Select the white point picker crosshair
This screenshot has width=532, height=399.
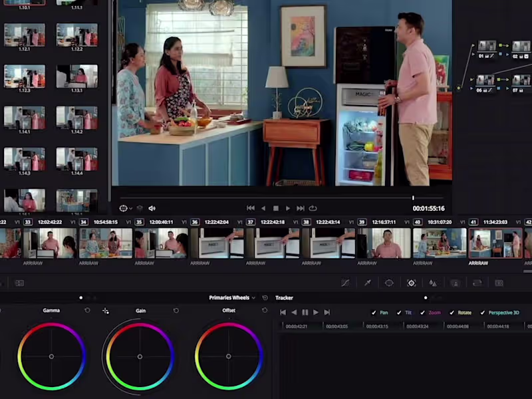coord(106,311)
